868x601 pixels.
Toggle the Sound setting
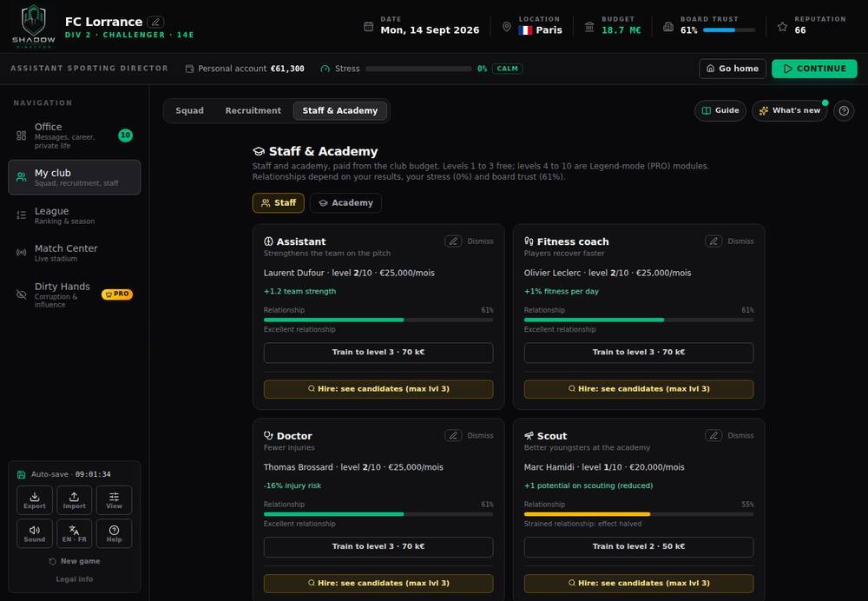click(x=35, y=533)
